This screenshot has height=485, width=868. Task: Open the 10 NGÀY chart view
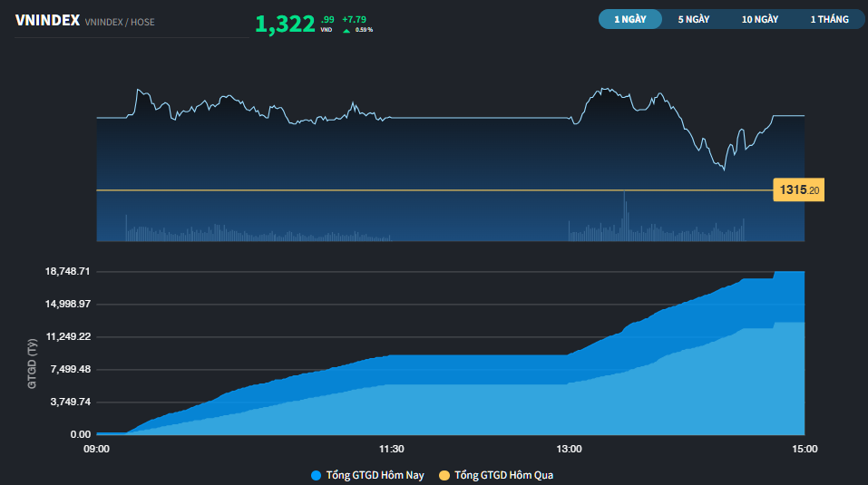[760, 19]
